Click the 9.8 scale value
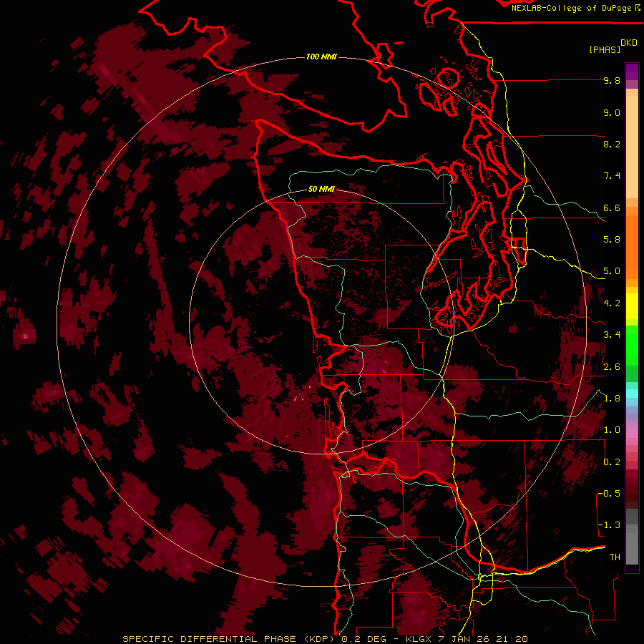The image size is (644, 644). point(612,81)
